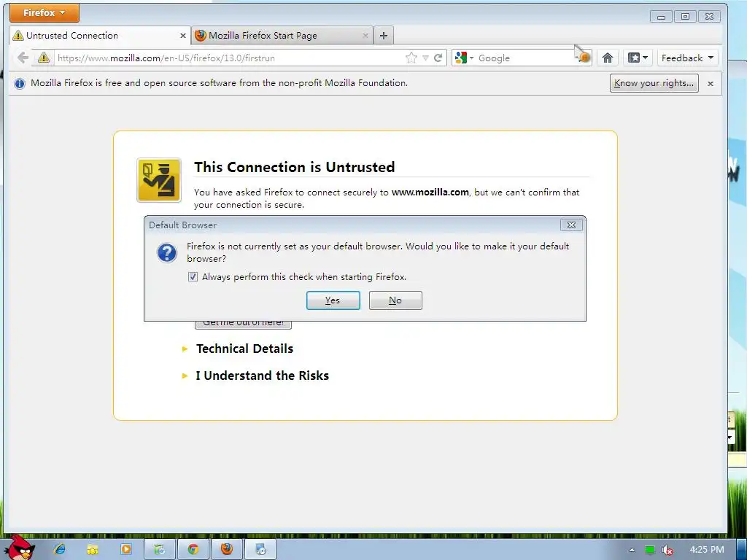The width and height of the screenshot is (747, 560).
Task: Open the Google search engine selector
Action: (464, 58)
